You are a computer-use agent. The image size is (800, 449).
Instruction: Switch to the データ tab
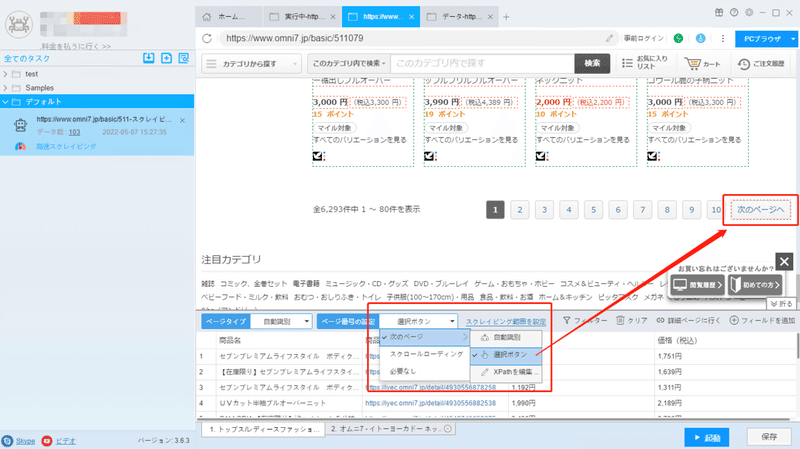click(x=458, y=17)
